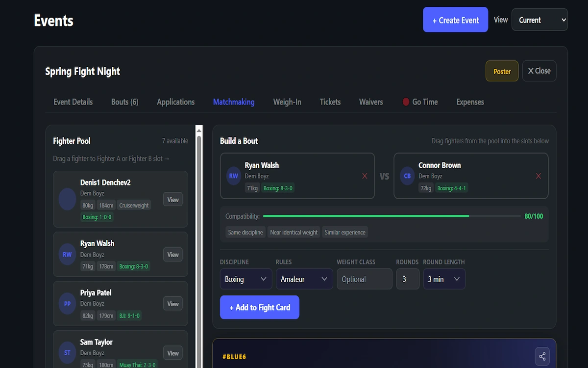Click the Cruiserweight tag on Denis1 Denchev2

coord(134,205)
